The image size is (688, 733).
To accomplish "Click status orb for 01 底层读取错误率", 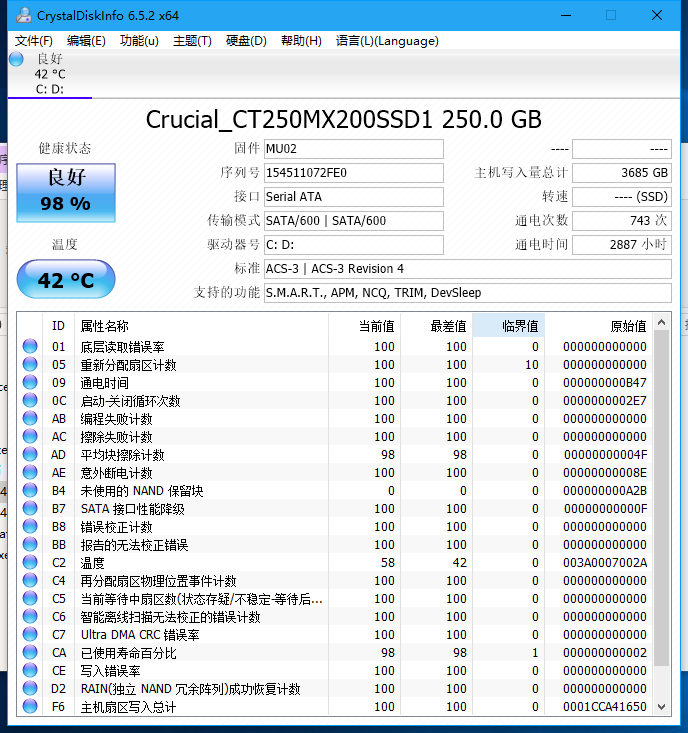I will 30,346.
